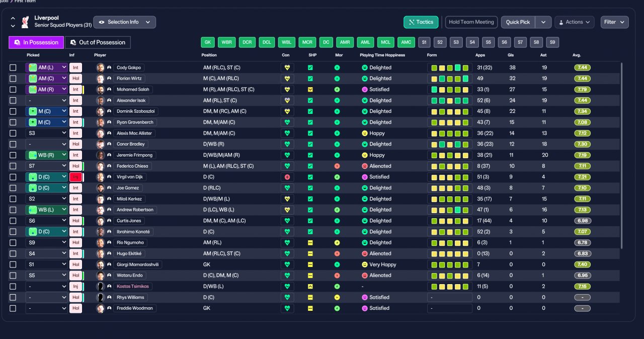Open Kostas Tsimikas' player name link
The image size is (644, 339).
[133, 286]
